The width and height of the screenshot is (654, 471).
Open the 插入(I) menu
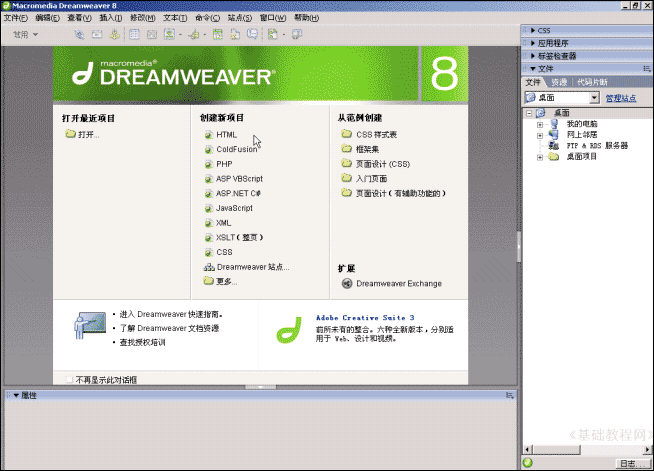[111, 18]
